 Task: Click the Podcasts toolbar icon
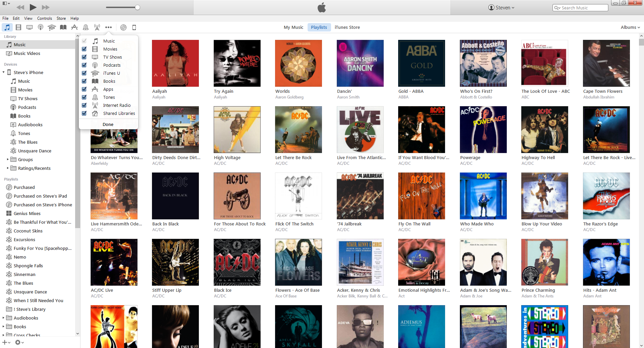point(41,27)
